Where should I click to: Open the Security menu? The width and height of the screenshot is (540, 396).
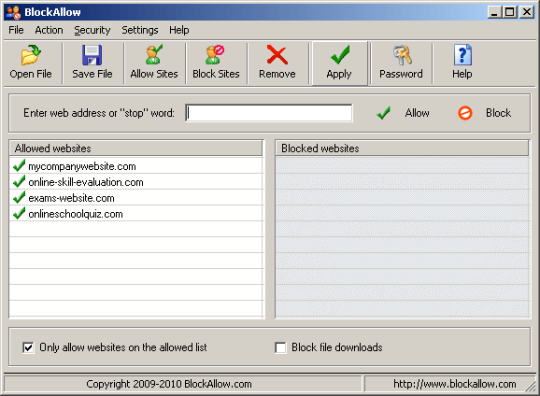(x=92, y=30)
